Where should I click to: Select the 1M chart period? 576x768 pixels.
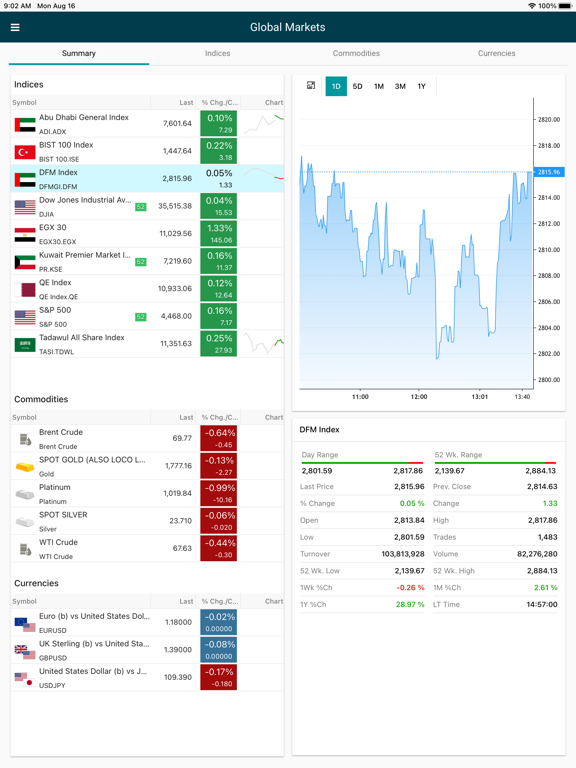(x=379, y=86)
